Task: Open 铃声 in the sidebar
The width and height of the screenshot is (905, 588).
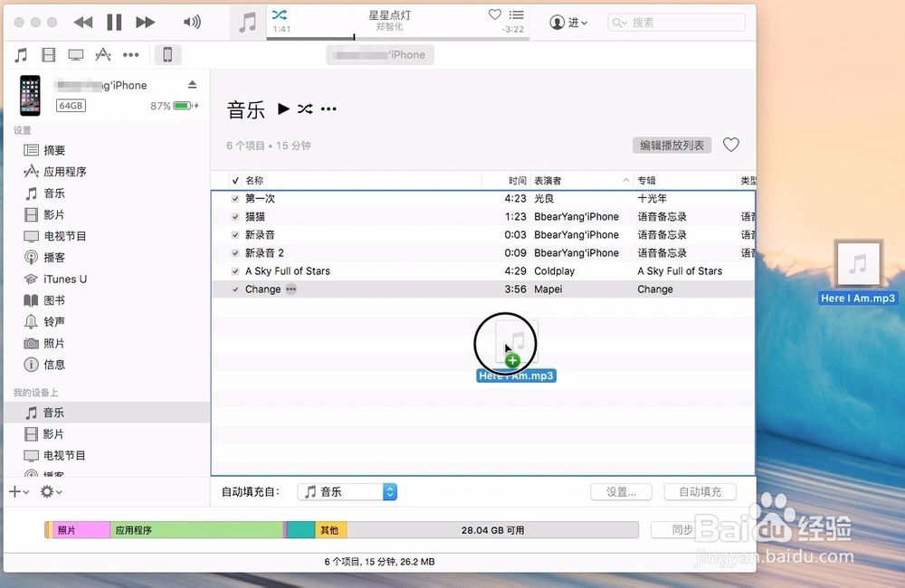Action: point(45,321)
